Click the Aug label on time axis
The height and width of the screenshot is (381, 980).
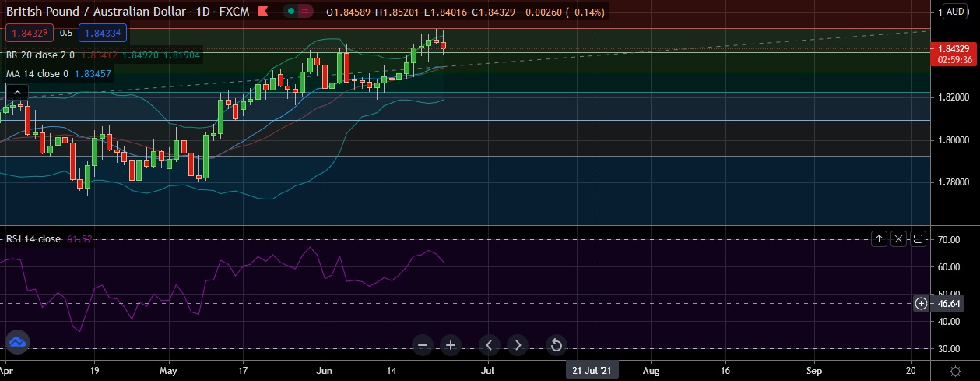652,371
